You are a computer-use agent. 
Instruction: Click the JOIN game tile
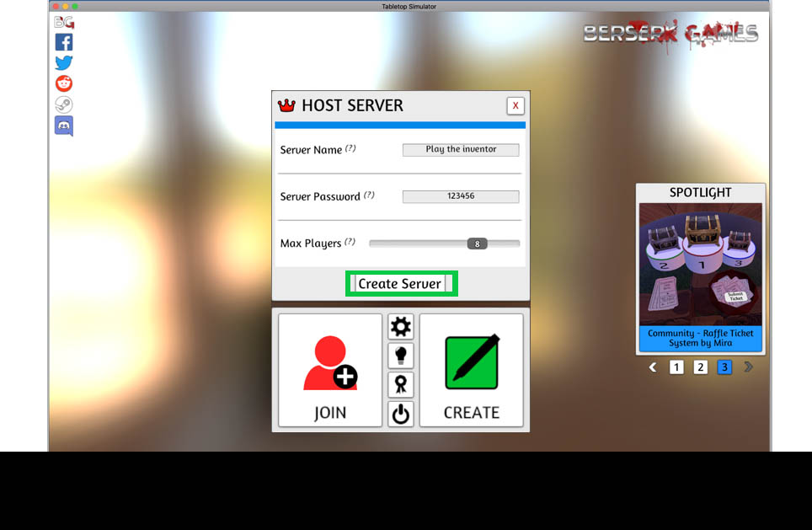coord(330,370)
